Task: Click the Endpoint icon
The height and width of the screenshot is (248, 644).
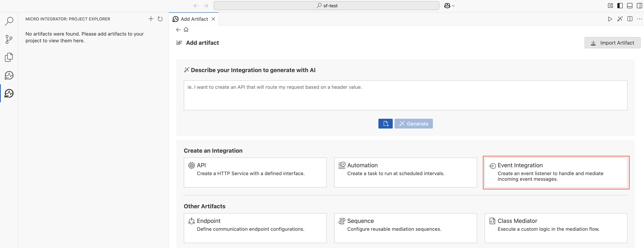Action: coord(191,221)
